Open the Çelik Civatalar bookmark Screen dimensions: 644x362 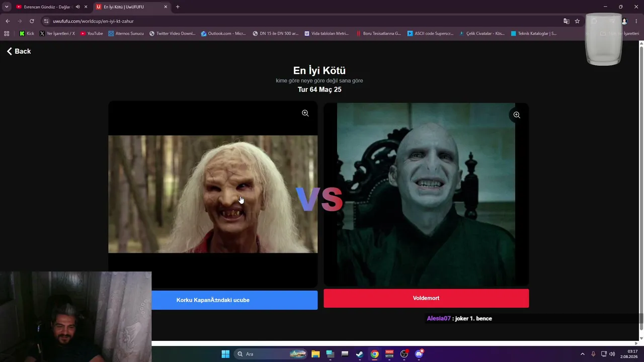tap(482, 34)
